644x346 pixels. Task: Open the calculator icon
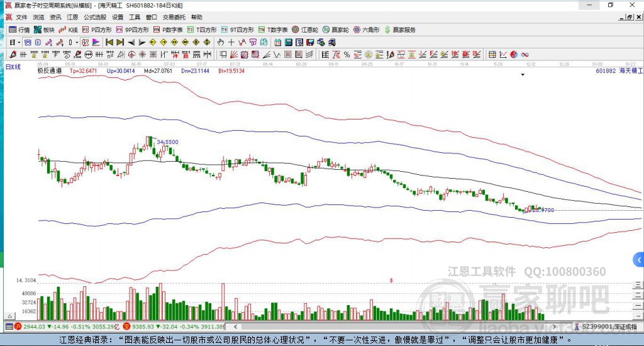[x=288, y=42]
